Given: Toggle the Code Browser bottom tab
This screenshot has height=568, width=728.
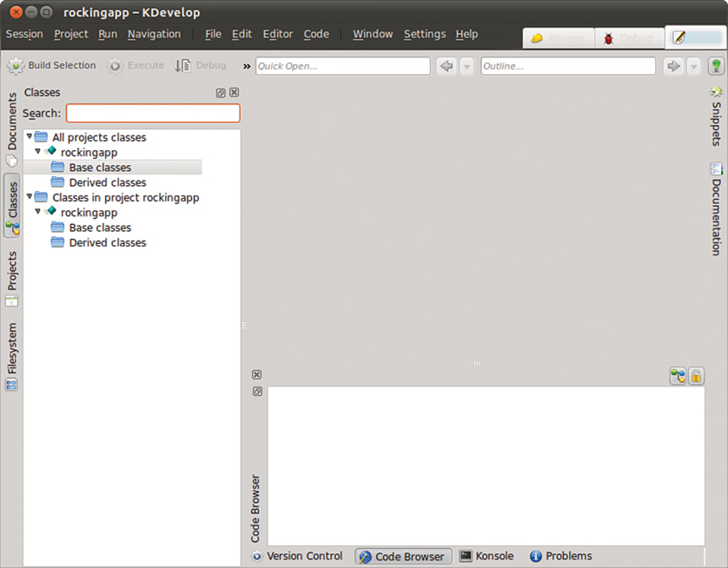Looking at the screenshot, I should [403, 557].
